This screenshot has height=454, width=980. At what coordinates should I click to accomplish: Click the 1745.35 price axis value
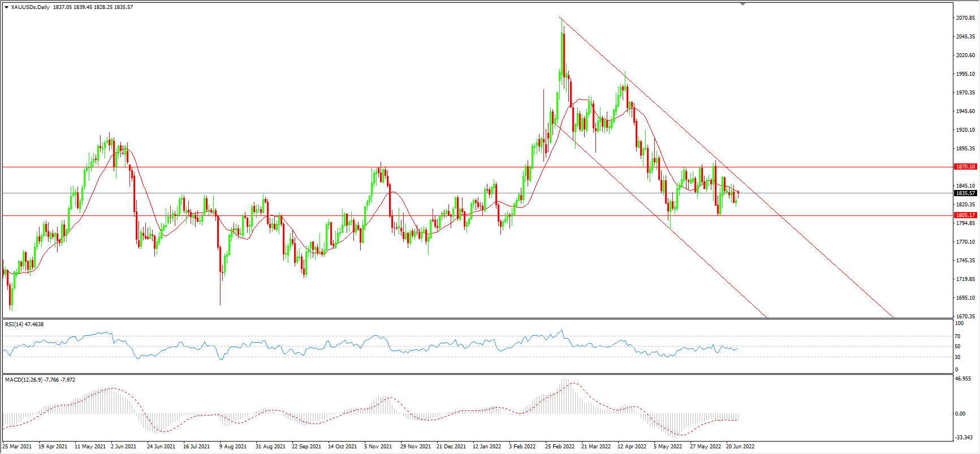[x=965, y=261]
